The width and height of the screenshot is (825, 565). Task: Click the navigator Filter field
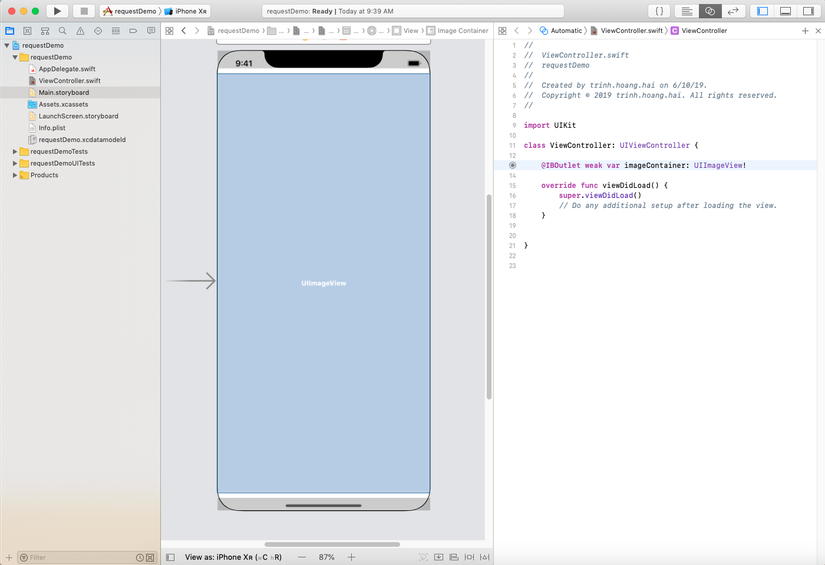click(x=80, y=557)
